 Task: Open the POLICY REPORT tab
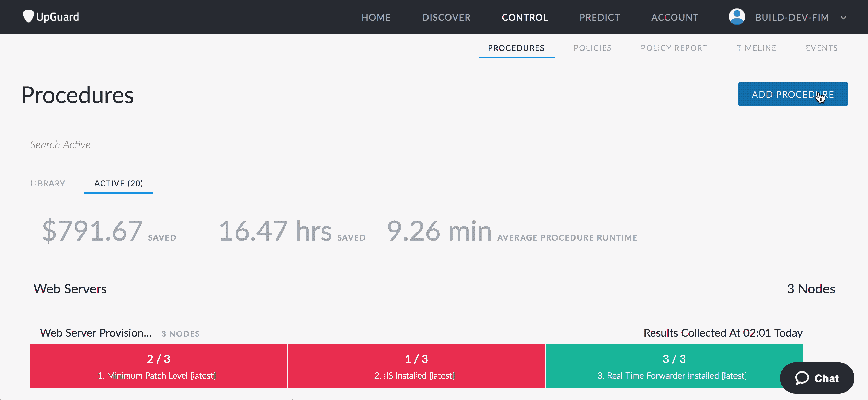674,48
